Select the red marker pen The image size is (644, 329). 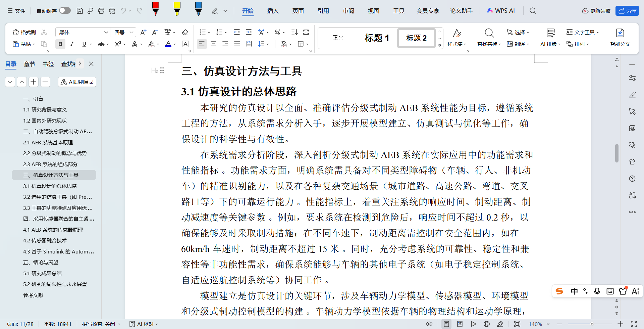point(156,9)
